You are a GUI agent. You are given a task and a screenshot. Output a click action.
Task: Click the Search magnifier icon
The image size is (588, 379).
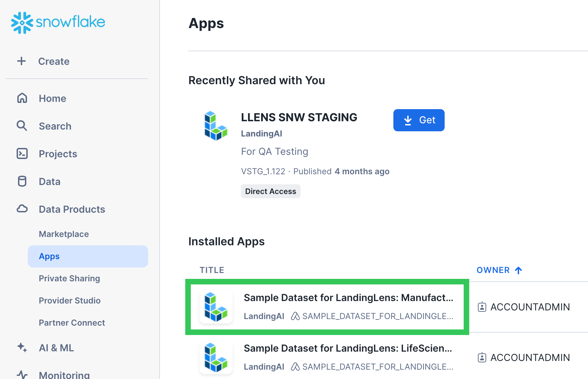pyautogui.click(x=22, y=126)
